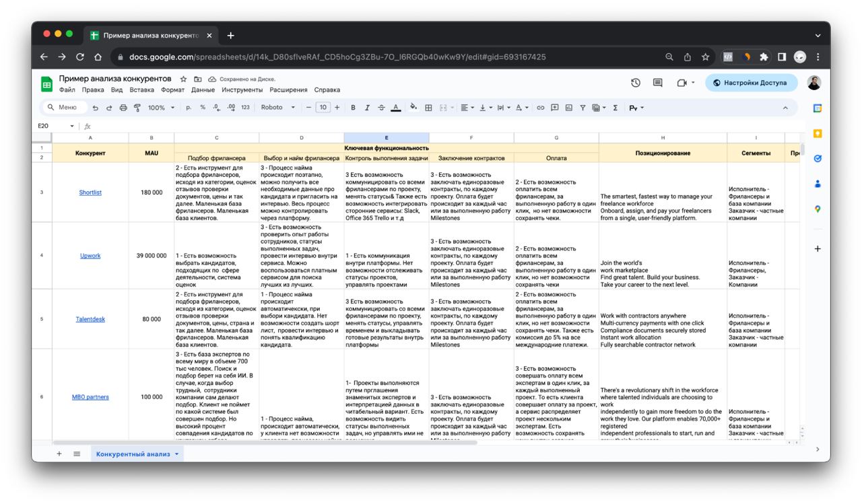The image size is (862, 504).
Task: Open the comments history icon
Action: coord(658,83)
